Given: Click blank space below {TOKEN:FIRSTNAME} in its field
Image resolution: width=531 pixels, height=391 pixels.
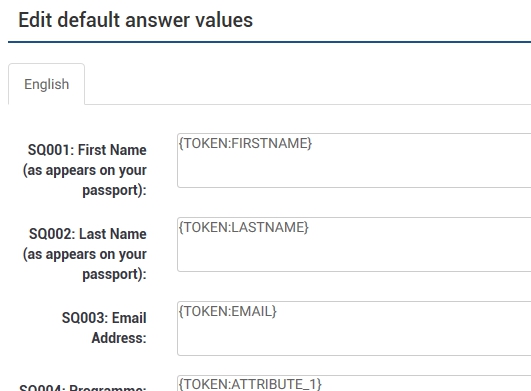Looking at the screenshot, I should 354,171.
